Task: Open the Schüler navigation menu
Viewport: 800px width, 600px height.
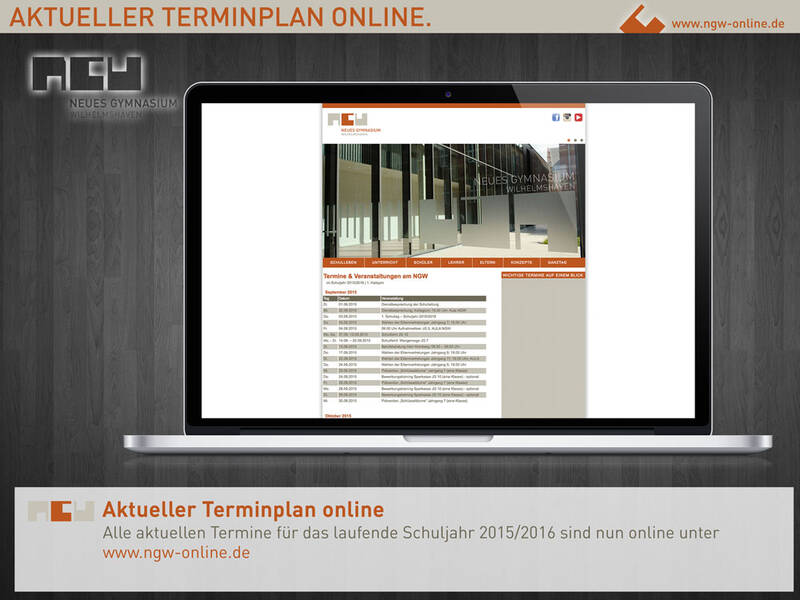Action: [423, 262]
